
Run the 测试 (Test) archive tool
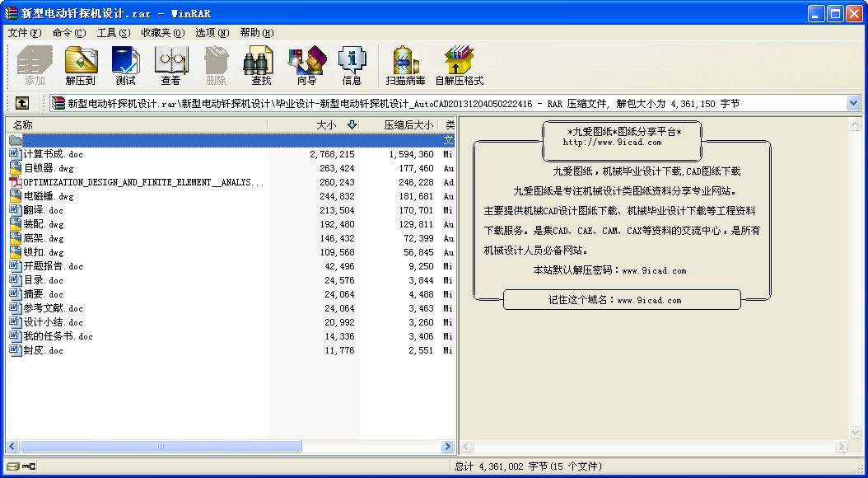coord(125,65)
